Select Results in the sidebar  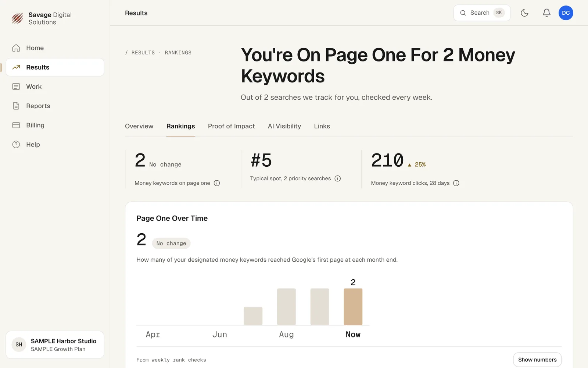[x=55, y=67]
